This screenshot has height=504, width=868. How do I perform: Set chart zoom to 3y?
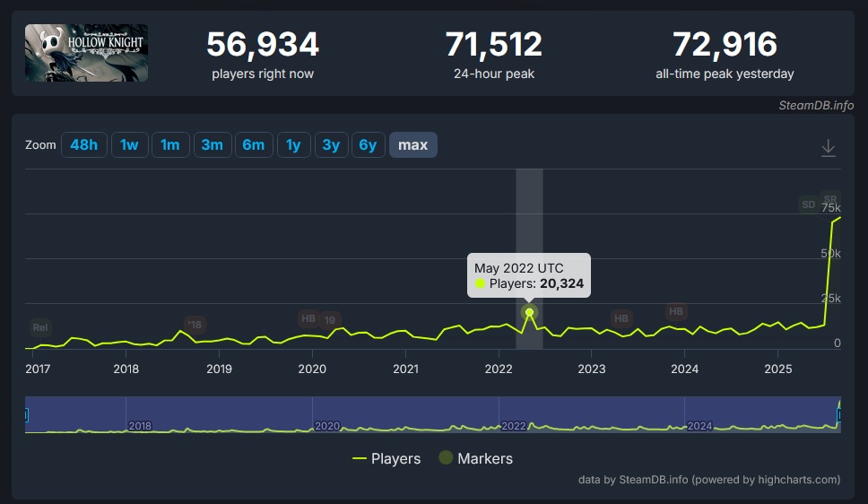coord(331,145)
